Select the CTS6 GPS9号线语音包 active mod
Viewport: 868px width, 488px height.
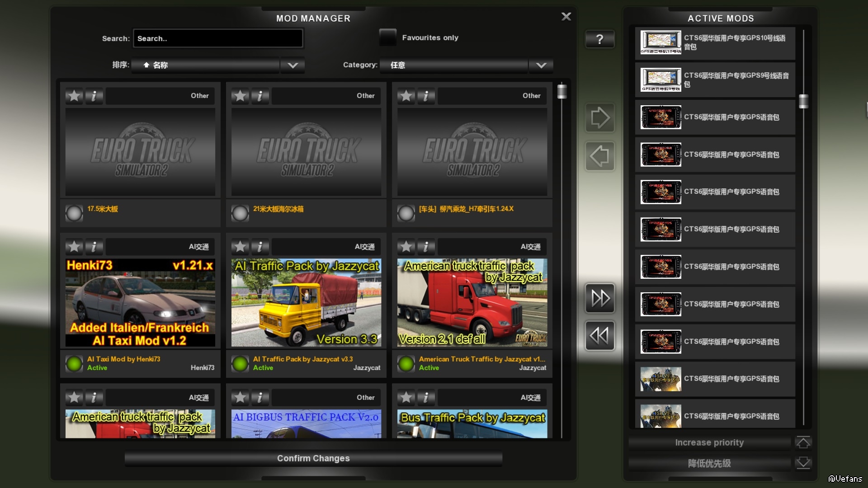pyautogui.click(x=714, y=80)
